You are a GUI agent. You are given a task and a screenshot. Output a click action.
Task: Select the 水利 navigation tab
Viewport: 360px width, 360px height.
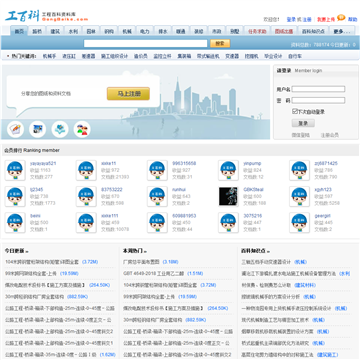pyautogui.click(x=73, y=31)
